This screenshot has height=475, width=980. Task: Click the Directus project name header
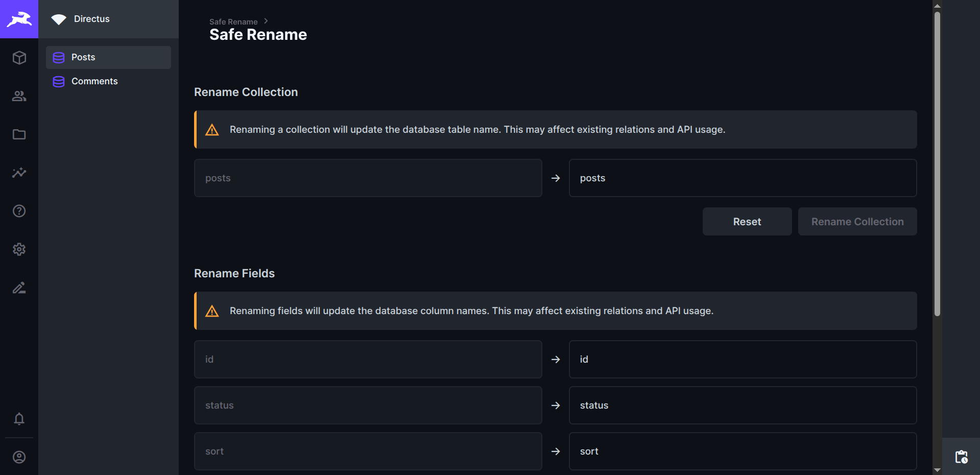click(91, 19)
